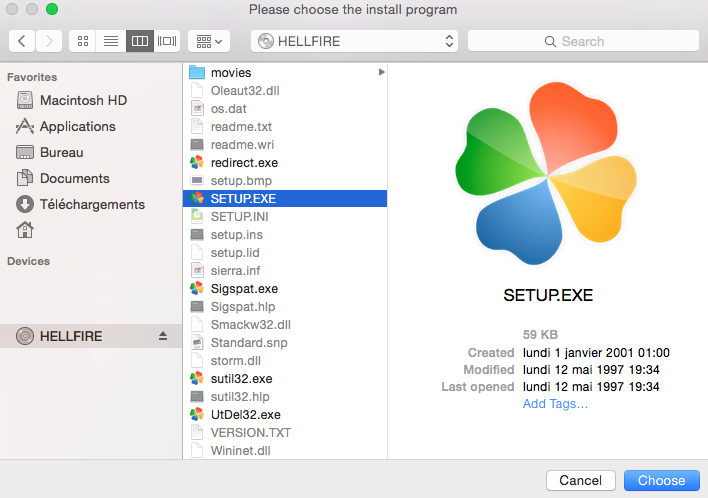The height and width of the screenshot is (498, 708).
Task: Select sutil32.exe in the file list
Action: click(x=285, y=379)
